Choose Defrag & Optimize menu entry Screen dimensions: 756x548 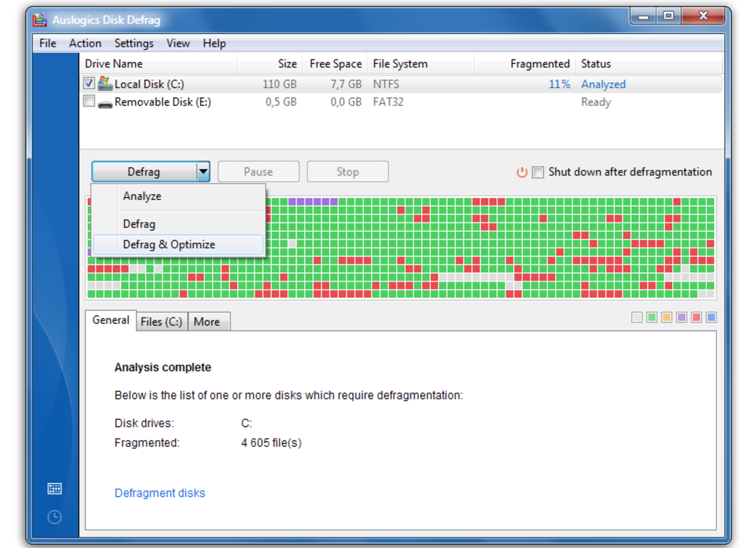(x=178, y=245)
